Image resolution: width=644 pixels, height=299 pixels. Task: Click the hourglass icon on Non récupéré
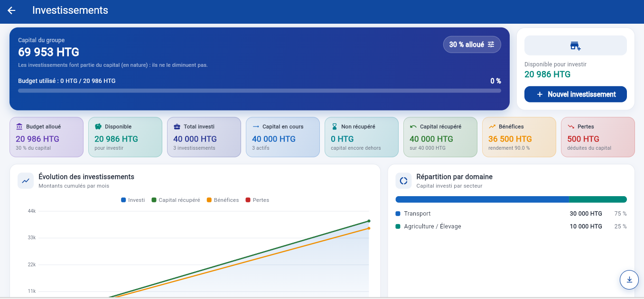334,127
